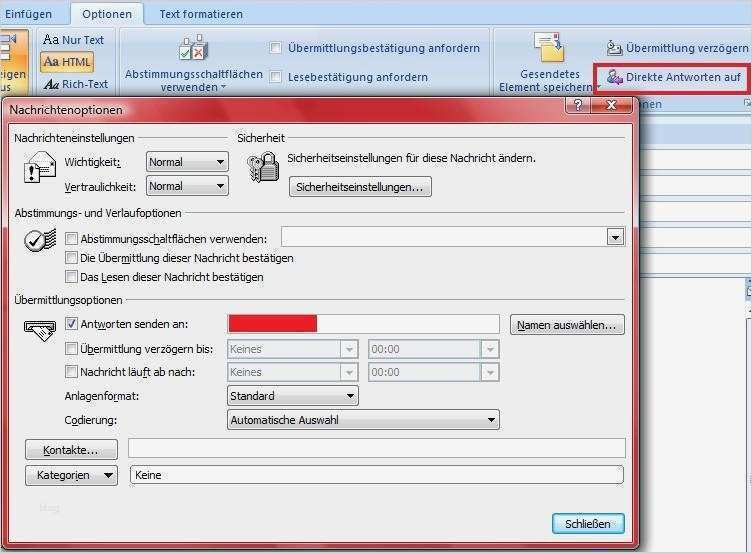Image resolution: width=752 pixels, height=553 pixels.
Task: Open the Abstimmungsschaltflächen options dropdown arrow
Action: [x=616, y=237]
